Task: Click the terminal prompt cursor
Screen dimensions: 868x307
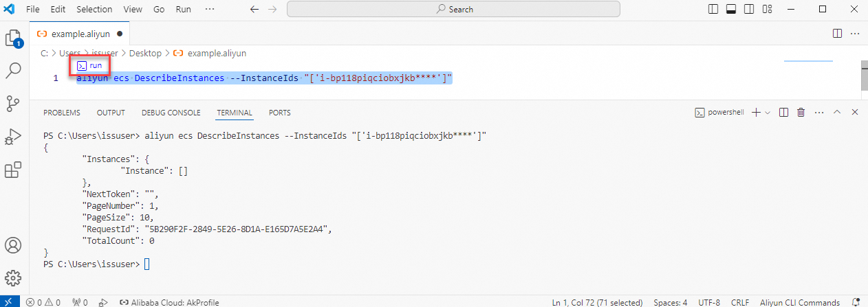Action: (147, 264)
